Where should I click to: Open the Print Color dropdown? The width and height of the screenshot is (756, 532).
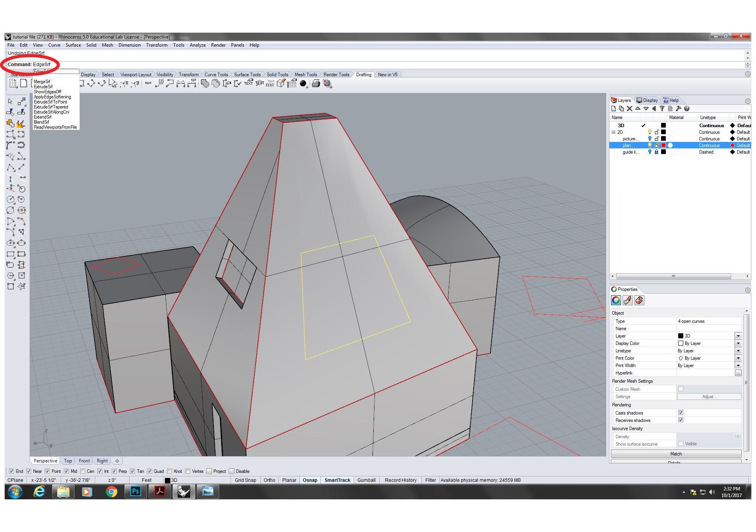pyautogui.click(x=738, y=358)
